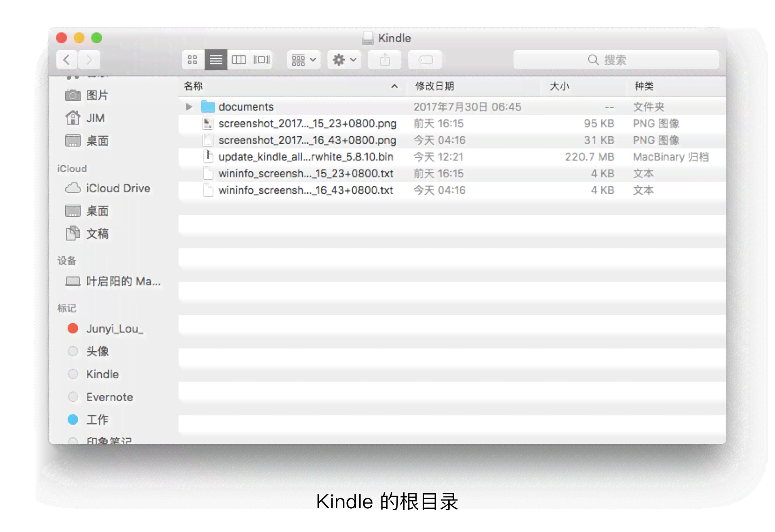Screen dimensions: 775x532
Task: Open the arrange items dropdown
Action: tap(304, 60)
